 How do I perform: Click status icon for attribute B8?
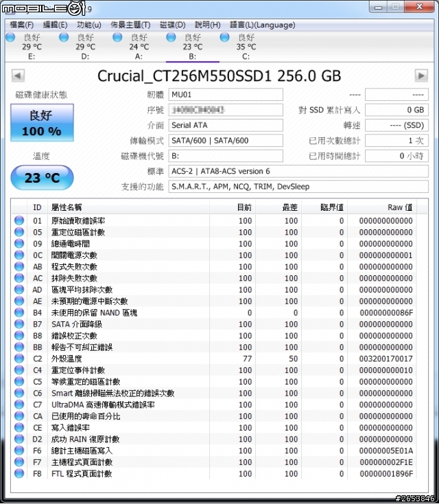tap(19, 335)
